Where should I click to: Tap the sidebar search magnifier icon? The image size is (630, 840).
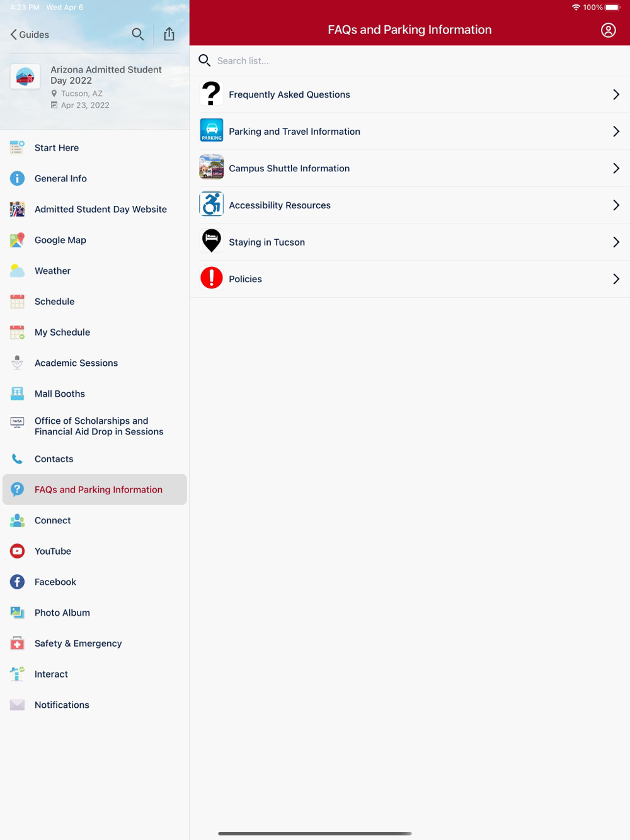[x=137, y=34]
